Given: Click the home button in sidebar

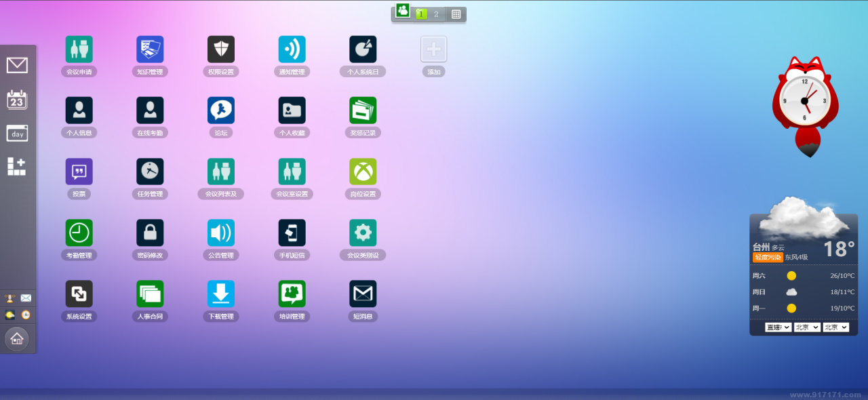Looking at the screenshot, I should click(x=17, y=338).
